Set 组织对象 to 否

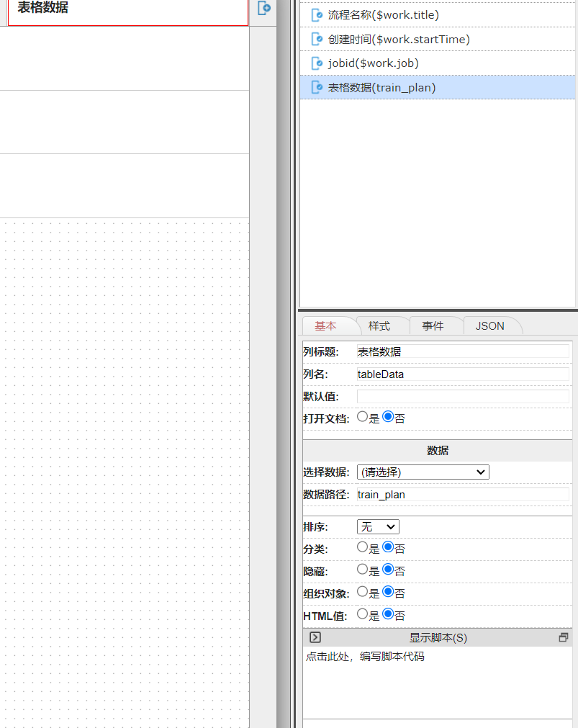(x=388, y=591)
